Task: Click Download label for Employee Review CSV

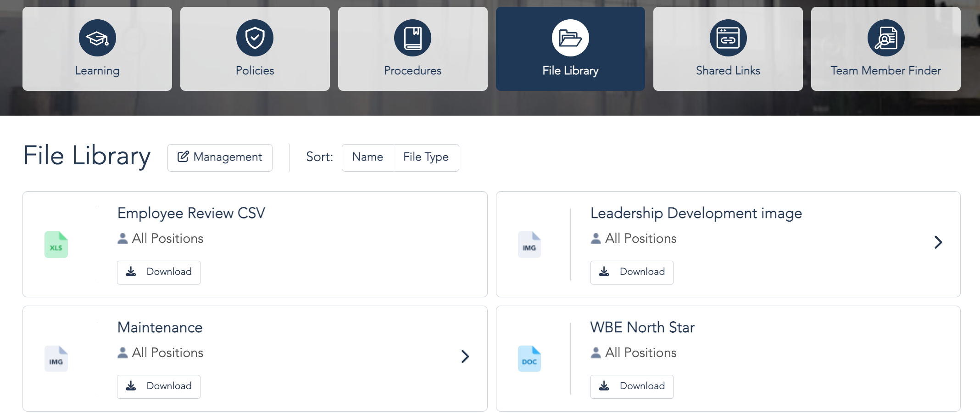Action: (x=169, y=272)
